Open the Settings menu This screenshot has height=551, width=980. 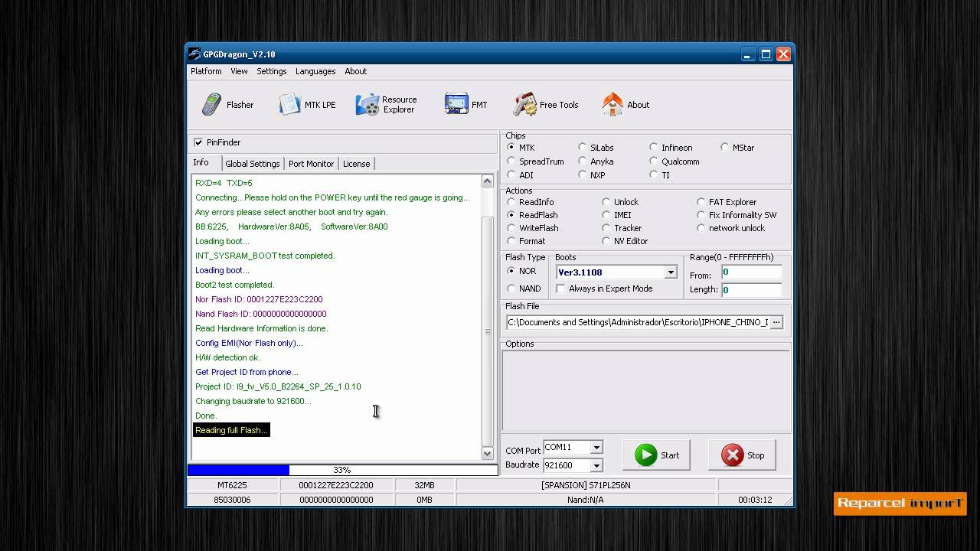coord(272,71)
